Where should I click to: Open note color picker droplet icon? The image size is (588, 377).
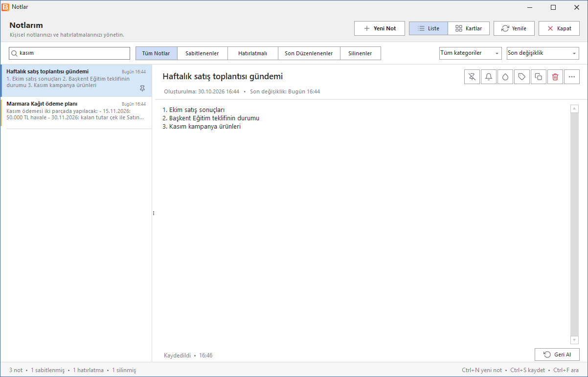(x=505, y=77)
